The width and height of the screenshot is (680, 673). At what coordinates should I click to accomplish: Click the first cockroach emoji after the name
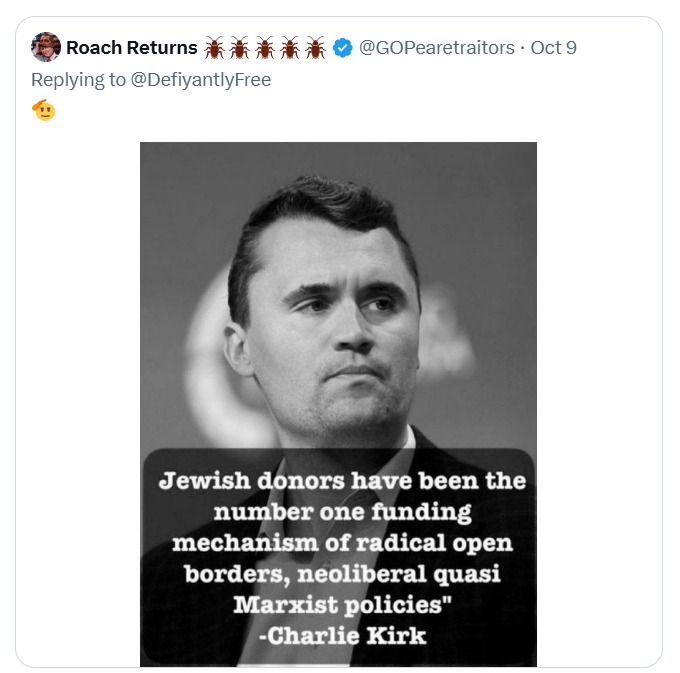pyautogui.click(x=214, y=47)
